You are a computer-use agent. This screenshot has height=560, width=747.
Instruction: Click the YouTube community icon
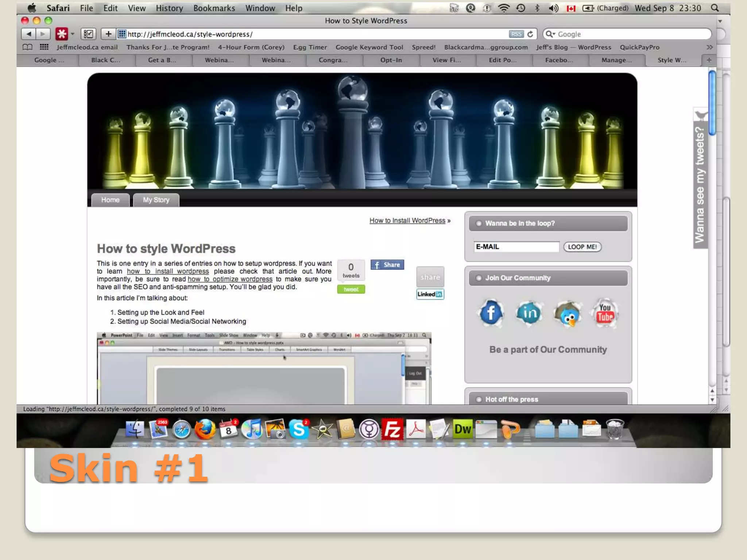tap(605, 313)
